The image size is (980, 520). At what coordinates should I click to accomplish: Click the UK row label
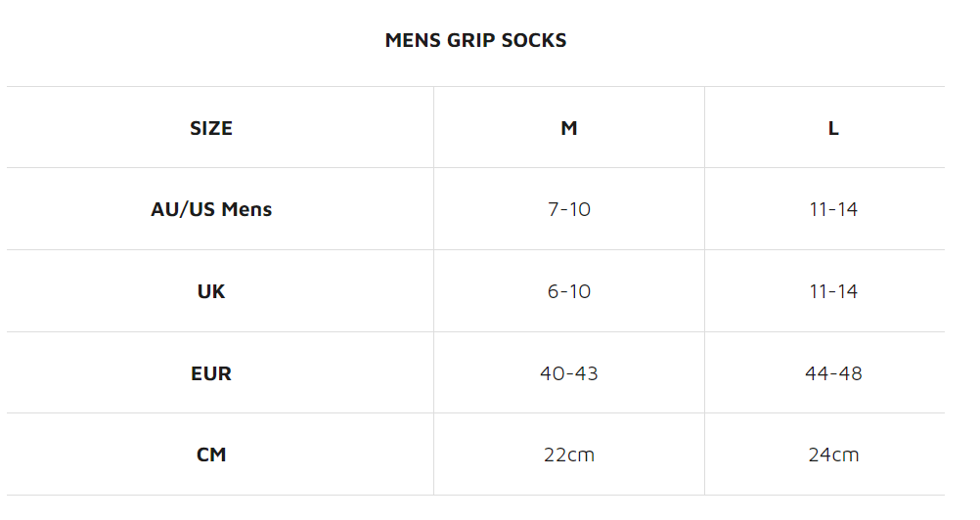pyautogui.click(x=211, y=291)
